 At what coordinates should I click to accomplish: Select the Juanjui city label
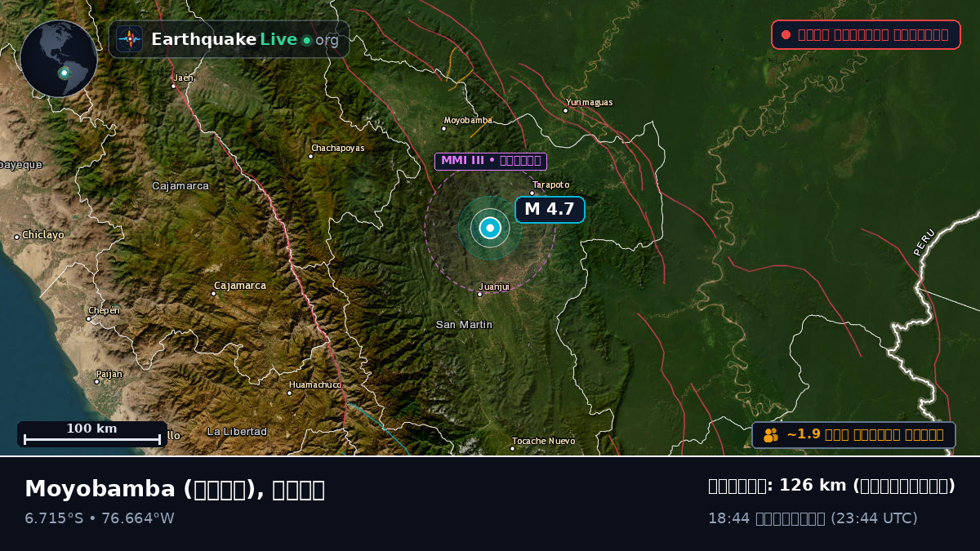coord(494,287)
